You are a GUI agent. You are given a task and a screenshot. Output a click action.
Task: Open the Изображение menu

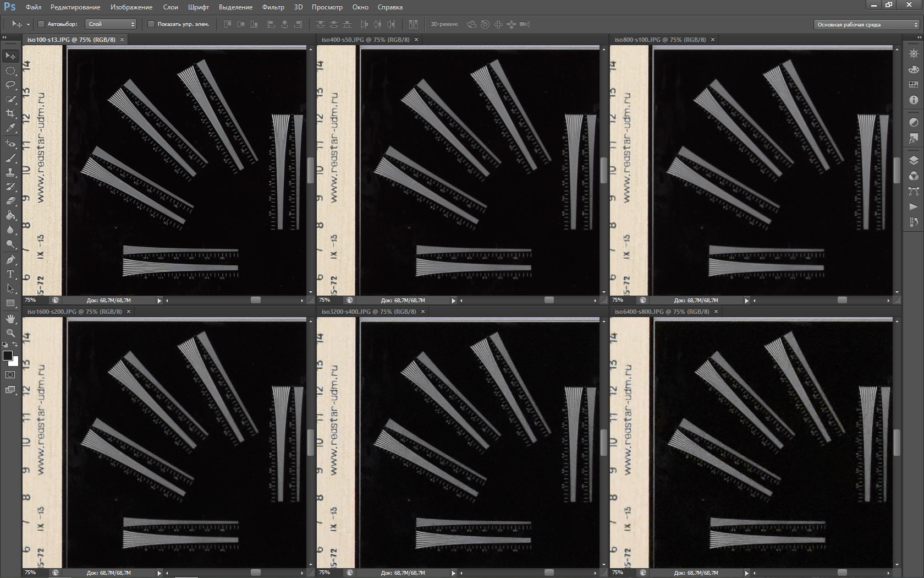tap(131, 7)
